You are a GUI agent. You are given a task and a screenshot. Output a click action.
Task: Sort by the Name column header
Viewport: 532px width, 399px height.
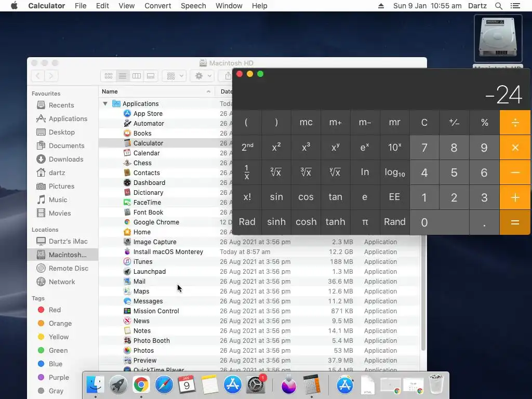click(156, 91)
